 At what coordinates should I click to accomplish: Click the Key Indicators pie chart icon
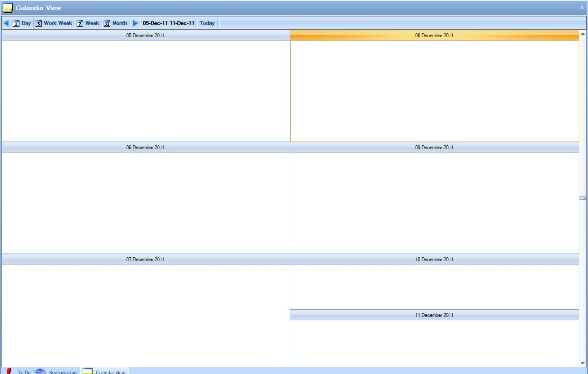coord(41,371)
